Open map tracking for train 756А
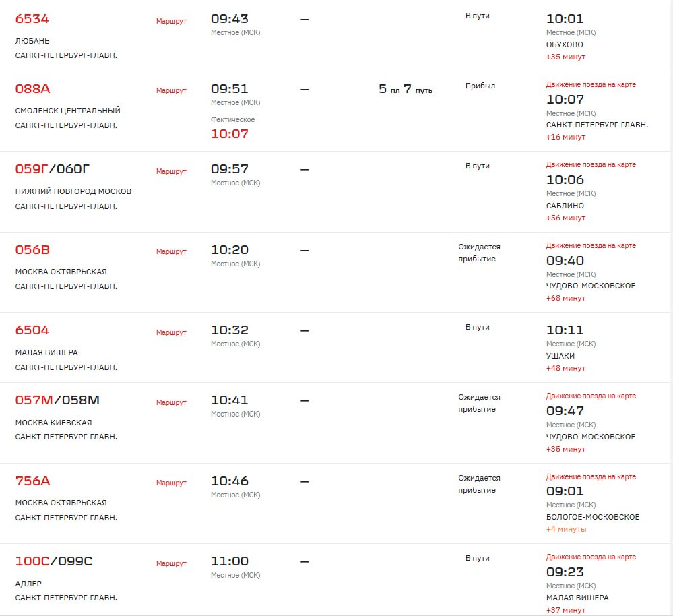 tap(591, 476)
